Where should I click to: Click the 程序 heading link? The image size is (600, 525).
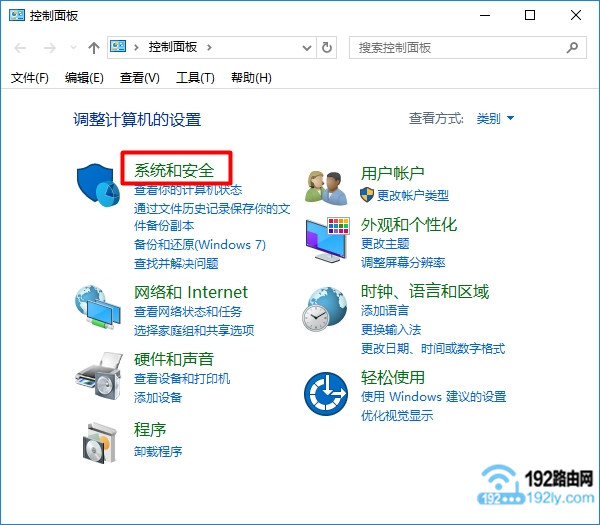tap(150, 430)
